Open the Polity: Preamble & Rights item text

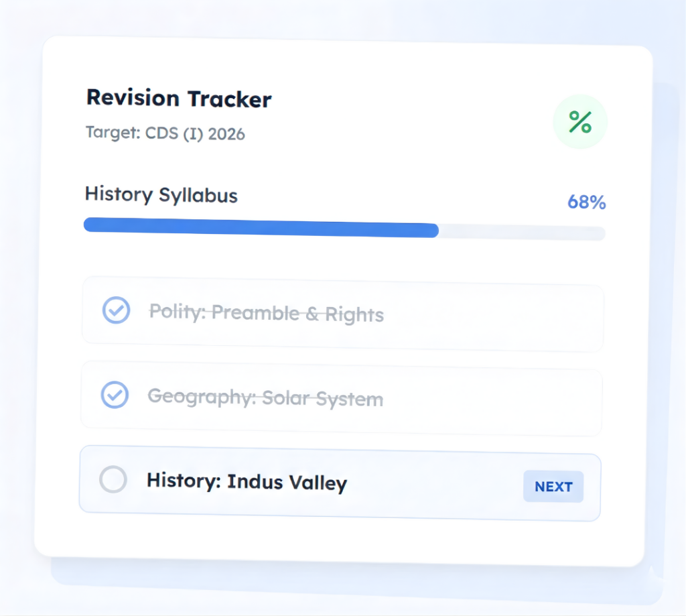(x=266, y=313)
